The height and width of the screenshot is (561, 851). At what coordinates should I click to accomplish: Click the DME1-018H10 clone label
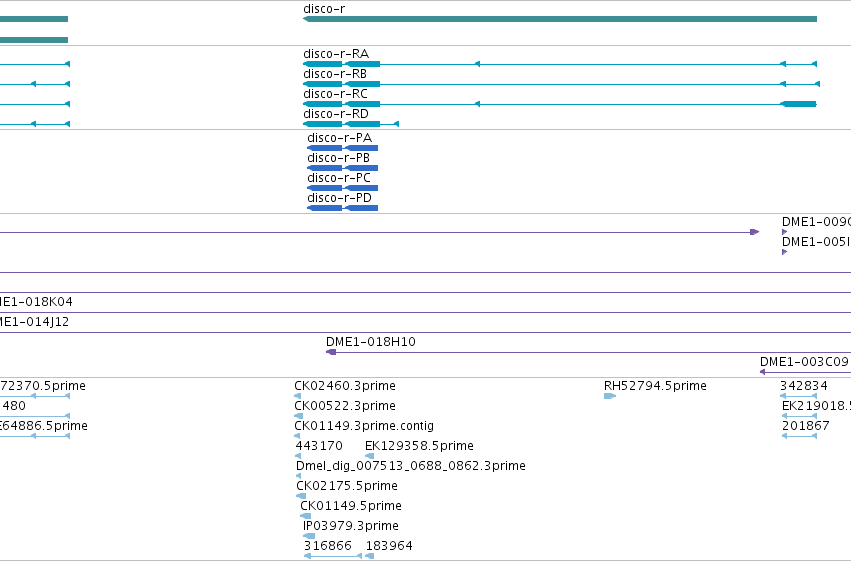pyautogui.click(x=371, y=342)
